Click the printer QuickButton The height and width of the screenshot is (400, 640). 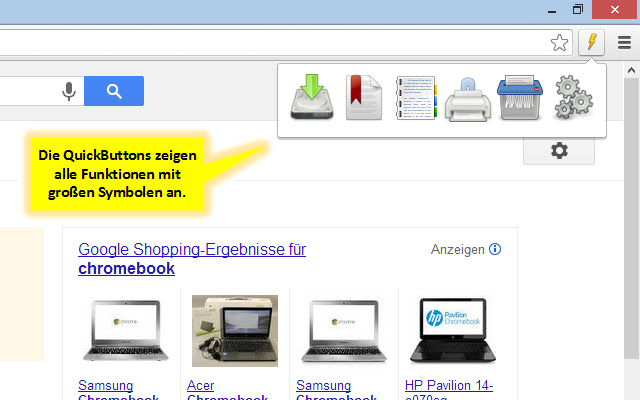468,100
